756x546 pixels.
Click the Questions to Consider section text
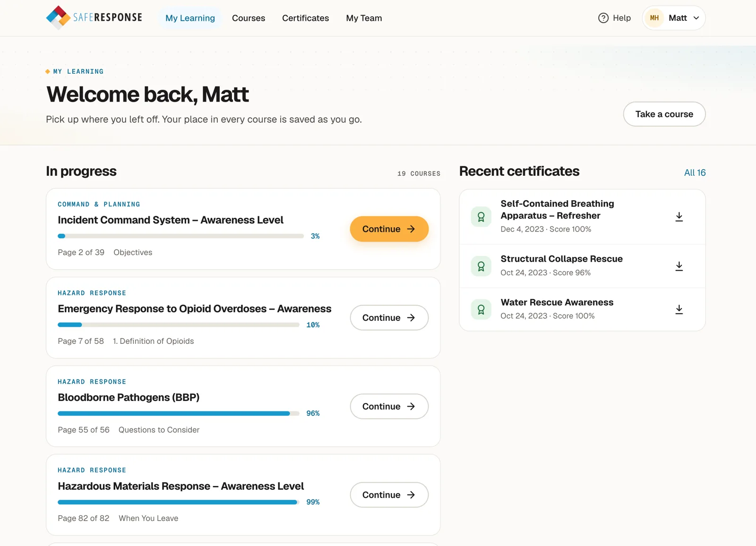click(159, 430)
